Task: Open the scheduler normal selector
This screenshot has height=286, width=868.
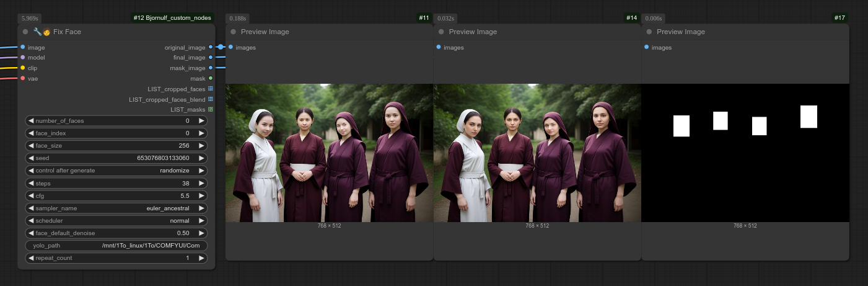Action: click(116, 220)
